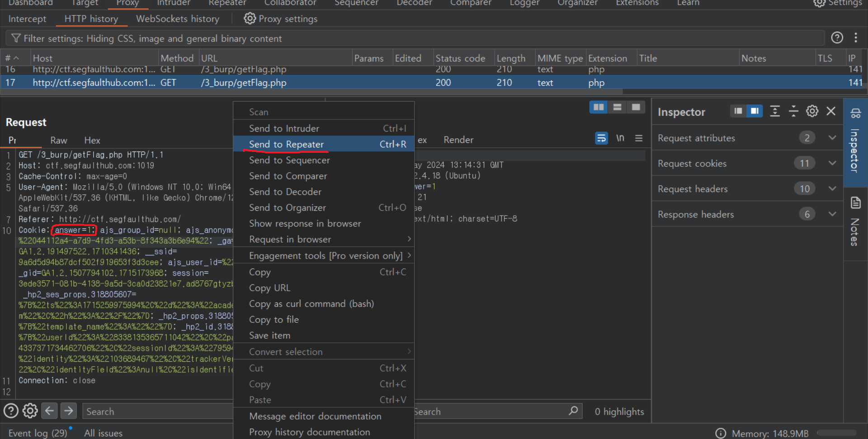Screen dimensions: 868x439
Task: Open Inspector settings gear icon
Action: [x=812, y=111]
